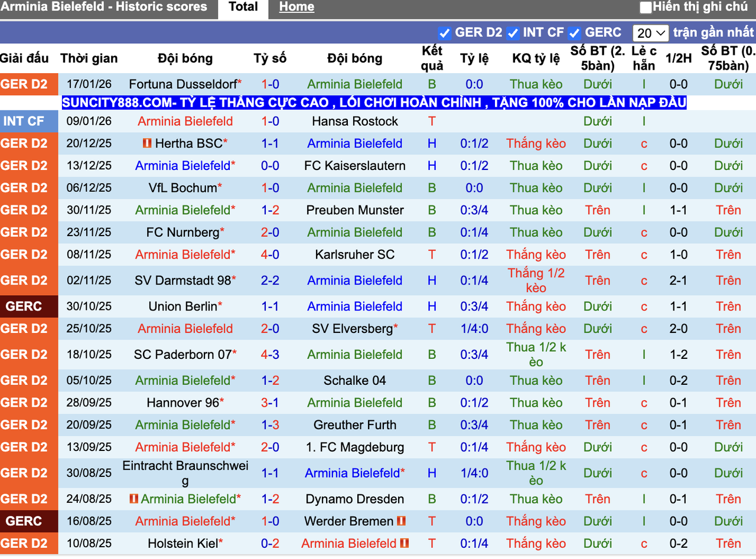This screenshot has height=559, width=756.
Task: Uncheck the GER D2 league filter
Action: tap(444, 32)
